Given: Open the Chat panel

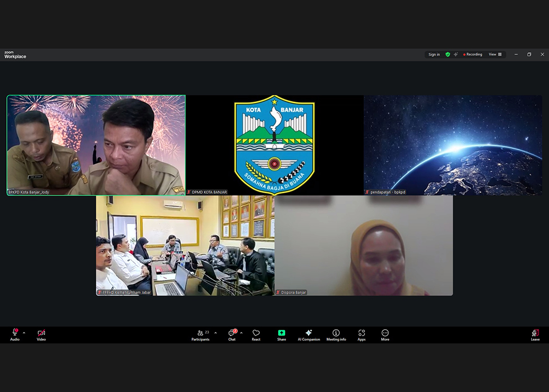Looking at the screenshot, I should pyautogui.click(x=232, y=335).
